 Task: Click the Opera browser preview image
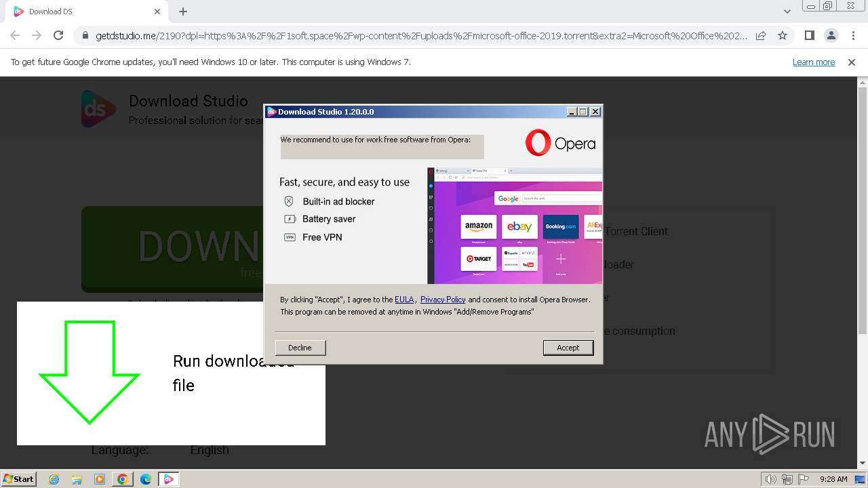pos(515,226)
